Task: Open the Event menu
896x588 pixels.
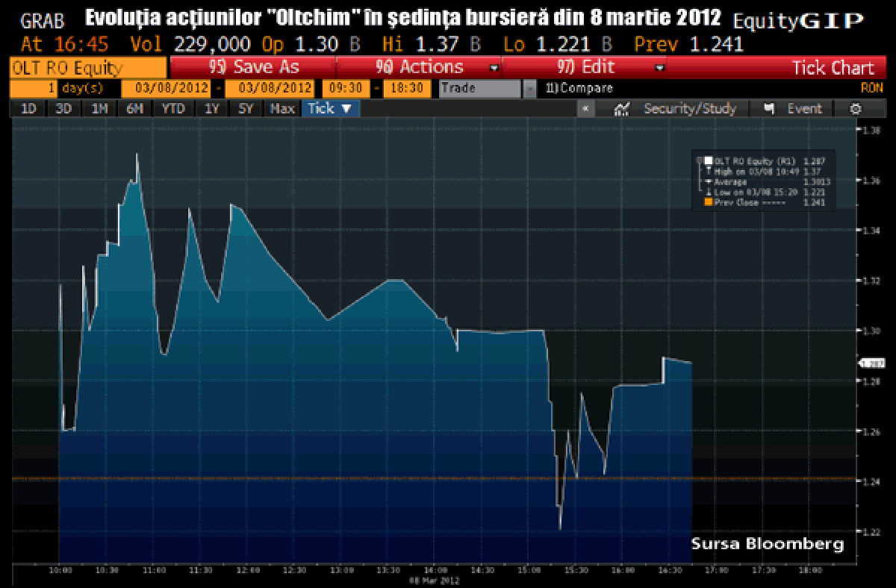Action: point(793,109)
